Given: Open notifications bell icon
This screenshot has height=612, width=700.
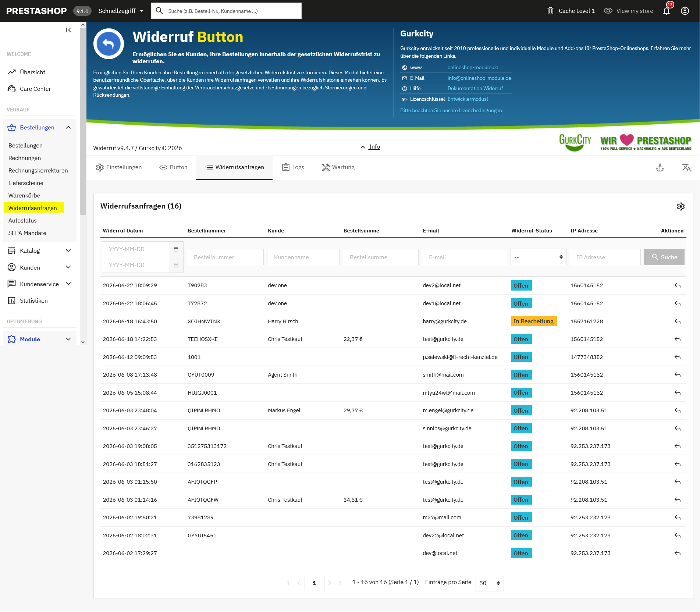Looking at the screenshot, I should [667, 11].
